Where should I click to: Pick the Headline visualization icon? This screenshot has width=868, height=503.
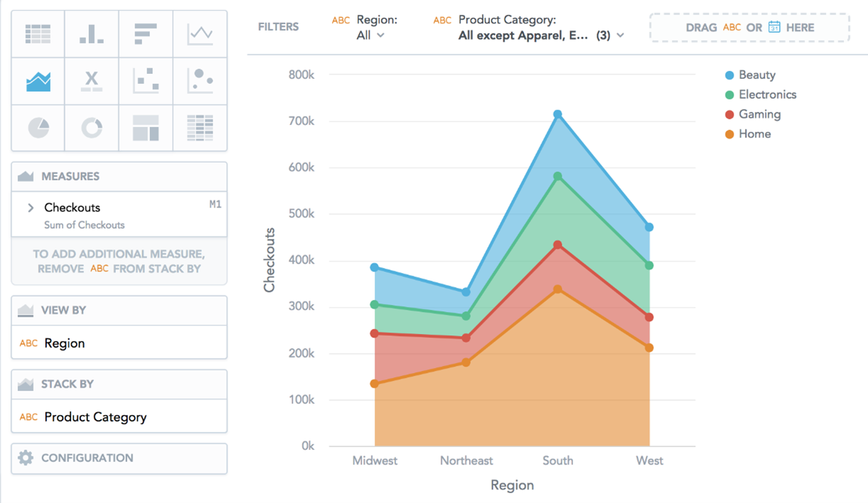[92, 81]
